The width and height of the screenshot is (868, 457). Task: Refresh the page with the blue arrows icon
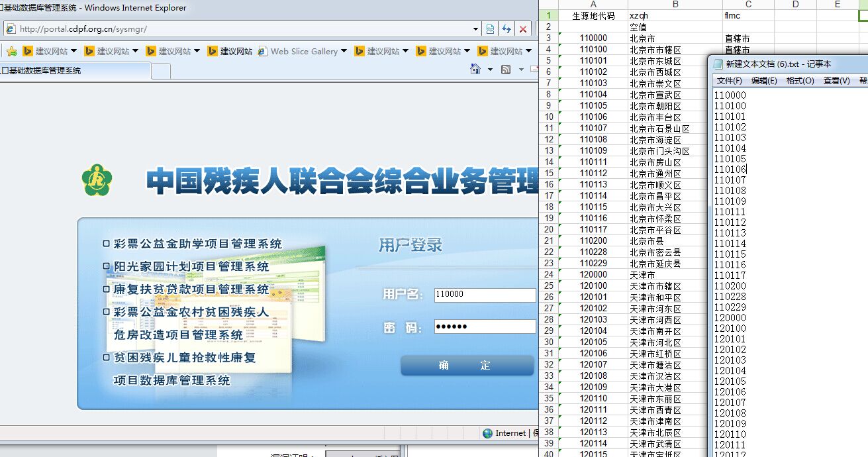click(506, 29)
